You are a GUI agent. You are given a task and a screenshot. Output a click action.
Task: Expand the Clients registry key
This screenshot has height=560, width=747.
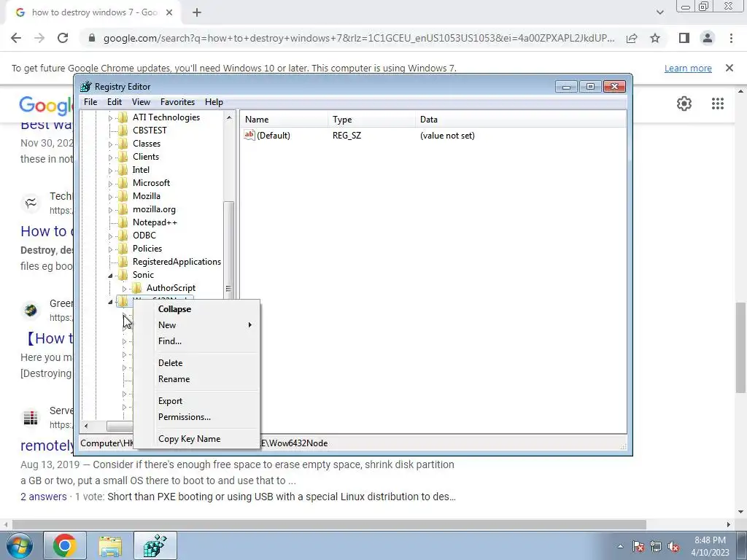pos(111,157)
